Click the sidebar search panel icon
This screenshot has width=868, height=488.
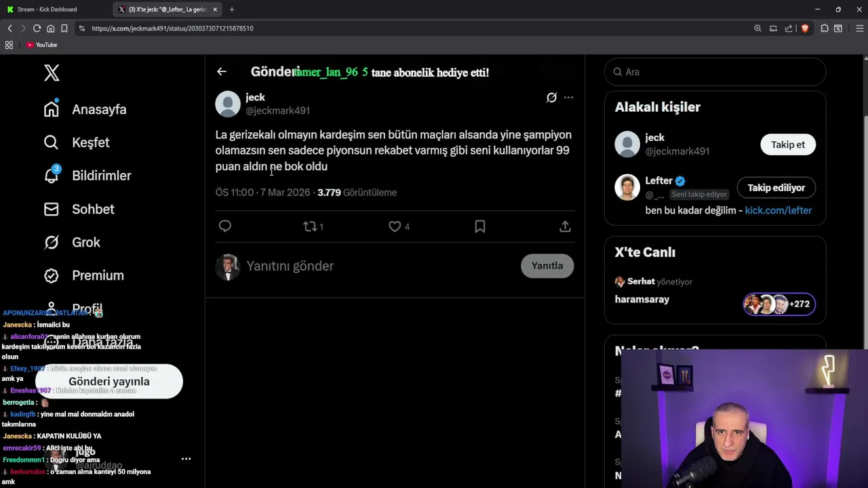(838, 28)
